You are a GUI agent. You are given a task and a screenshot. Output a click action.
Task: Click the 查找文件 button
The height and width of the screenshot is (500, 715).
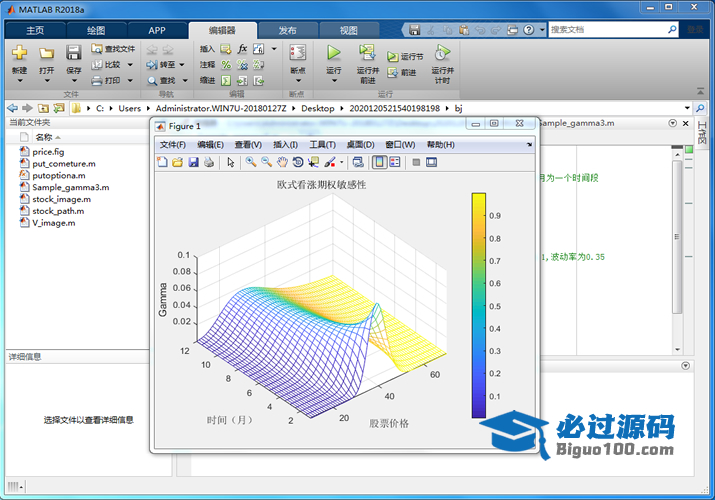tap(113, 49)
